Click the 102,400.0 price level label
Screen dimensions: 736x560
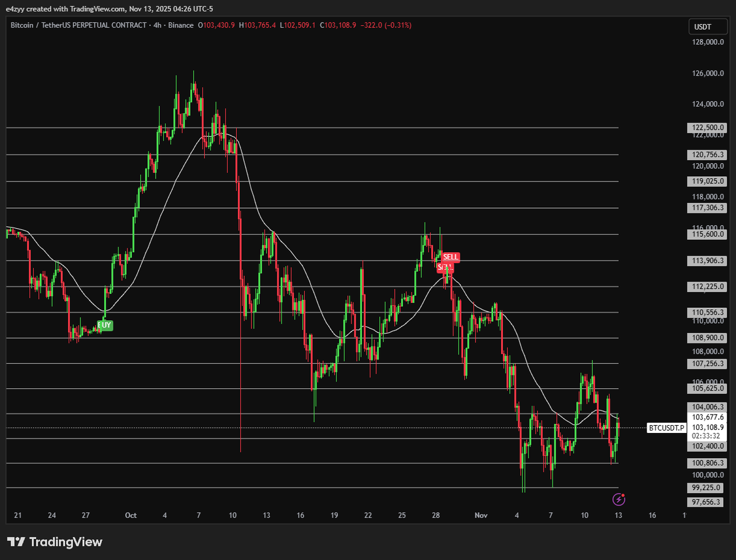(x=707, y=447)
